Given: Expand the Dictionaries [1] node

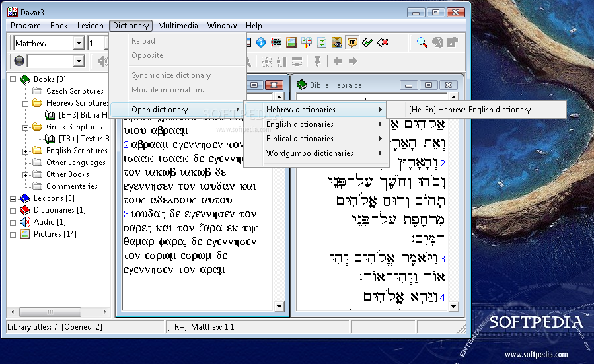Looking at the screenshot, I should pos(13,211).
